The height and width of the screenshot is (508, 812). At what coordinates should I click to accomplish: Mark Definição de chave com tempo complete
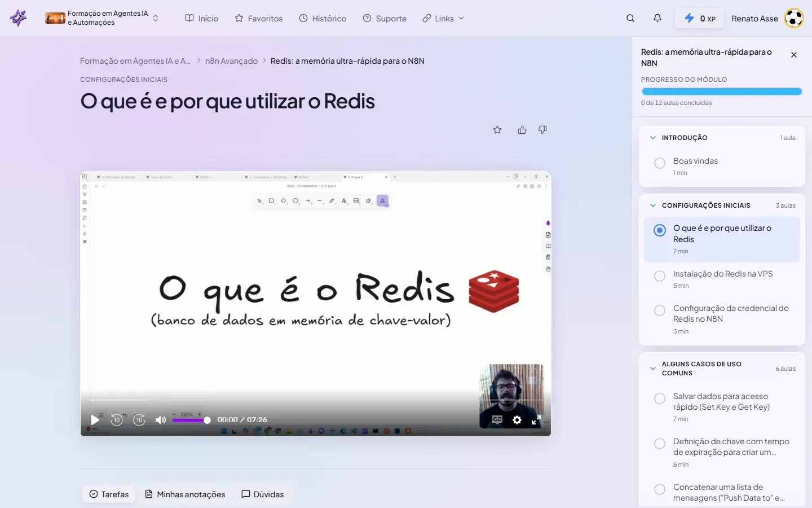point(660,444)
